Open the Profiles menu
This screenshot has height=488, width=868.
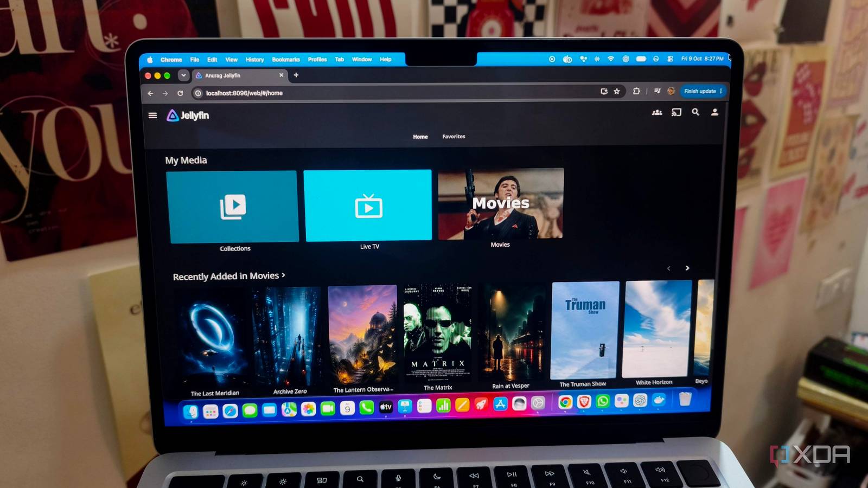coord(317,60)
